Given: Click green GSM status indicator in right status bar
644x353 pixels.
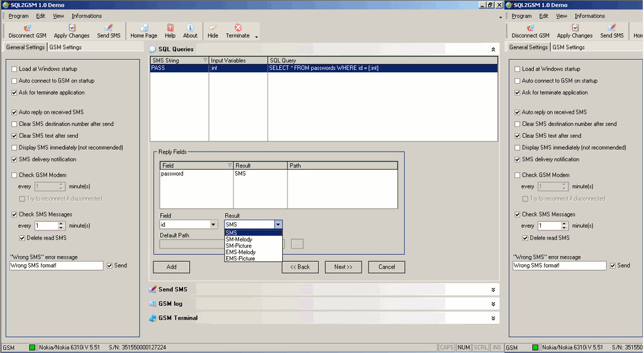Looking at the screenshot, I should coord(535,347).
